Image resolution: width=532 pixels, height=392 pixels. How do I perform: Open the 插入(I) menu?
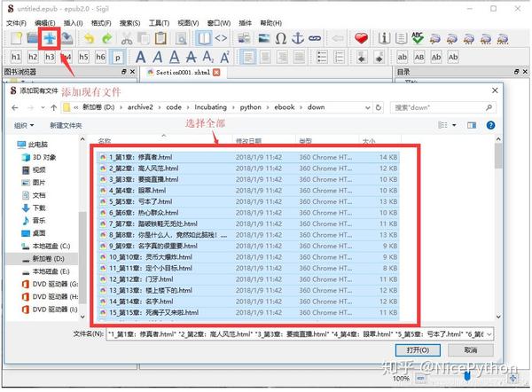[73, 23]
